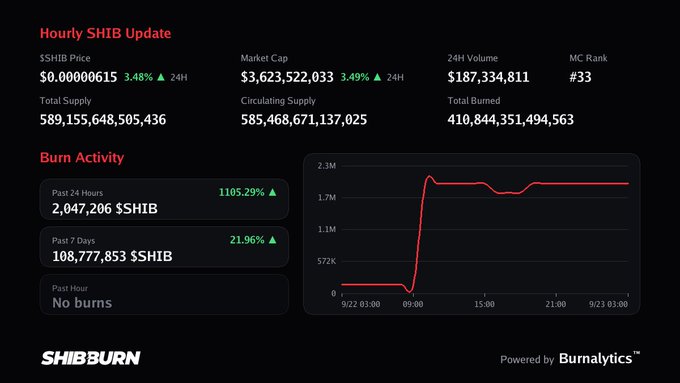
Task: Select the $187,334,811 24H volume value
Action: click(488, 77)
